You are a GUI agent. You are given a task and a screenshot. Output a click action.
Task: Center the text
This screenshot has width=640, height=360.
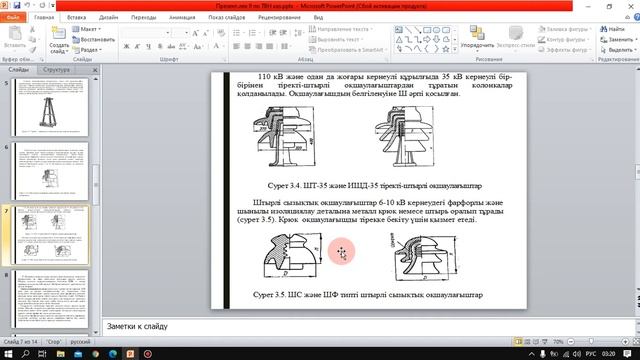tap(247, 47)
